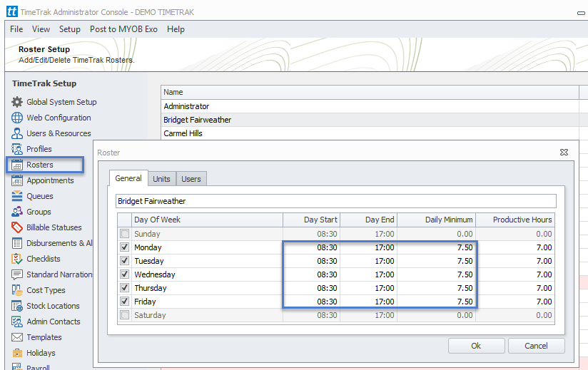The height and width of the screenshot is (370, 588).
Task: Switch to the Units tab
Action: tap(161, 179)
